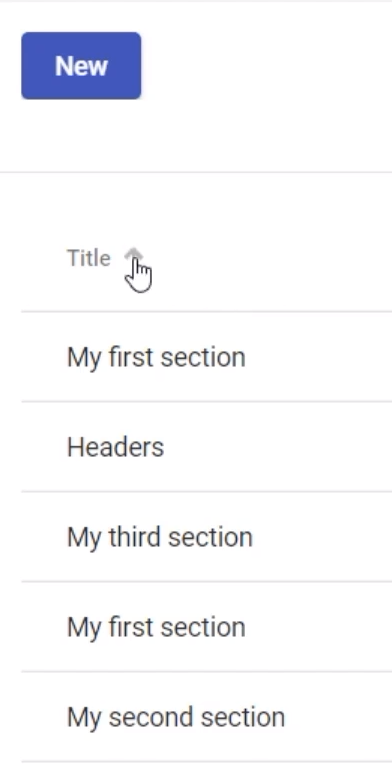Sort the list by the Title label
Viewport: 392px width, 773px height.
click(x=89, y=258)
